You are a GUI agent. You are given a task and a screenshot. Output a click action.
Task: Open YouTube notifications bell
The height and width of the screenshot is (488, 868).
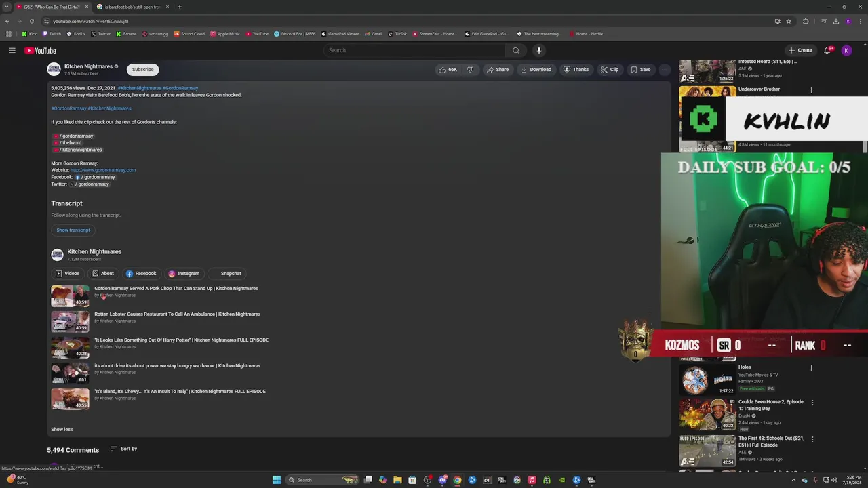[x=828, y=50]
